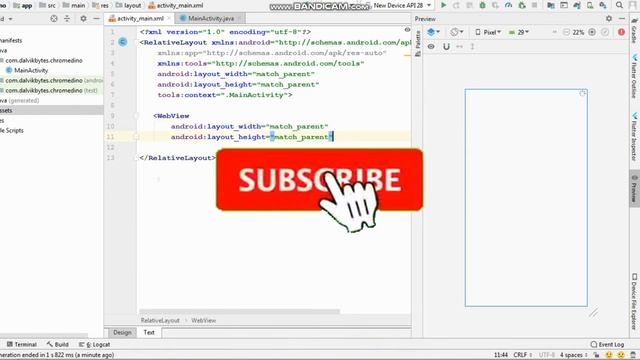640x360 pixels.
Task: Select the highlighted assets folder row
Action: [x=51, y=110]
